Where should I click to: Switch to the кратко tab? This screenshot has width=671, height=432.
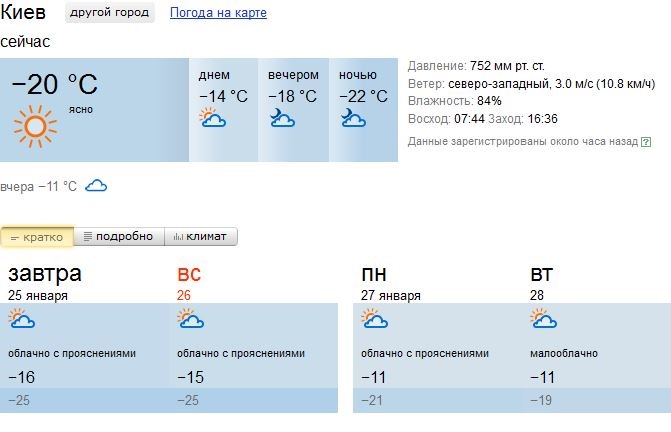tap(37, 237)
